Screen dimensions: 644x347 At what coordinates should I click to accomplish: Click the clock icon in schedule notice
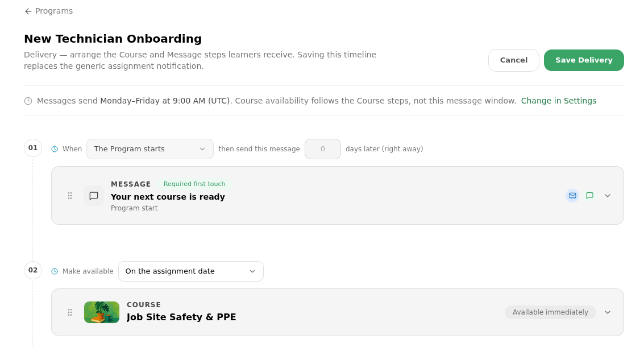(x=28, y=101)
